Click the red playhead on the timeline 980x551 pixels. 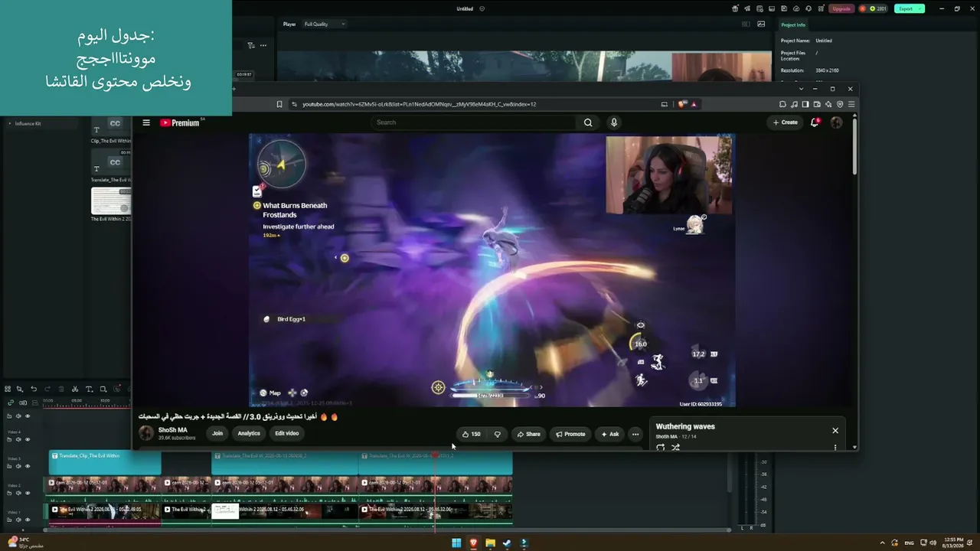(x=435, y=455)
